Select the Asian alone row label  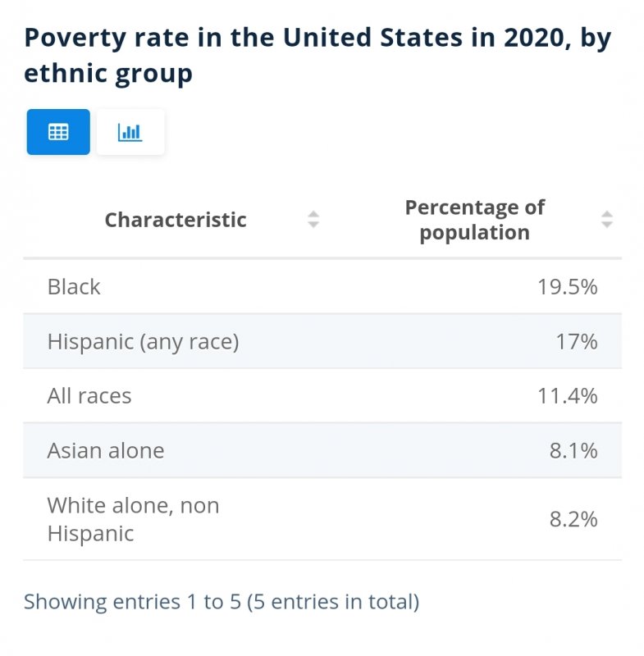[106, 450]
